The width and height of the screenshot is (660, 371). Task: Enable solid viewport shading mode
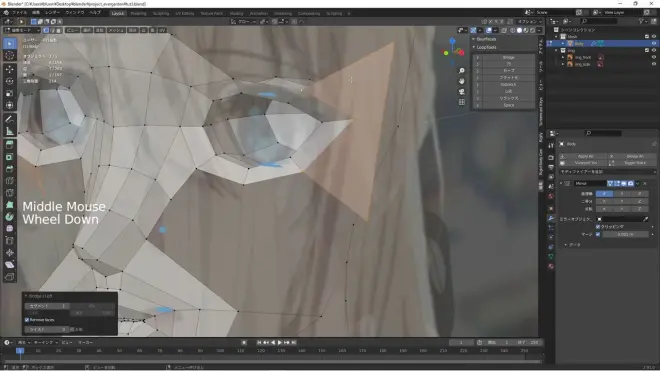519,30
